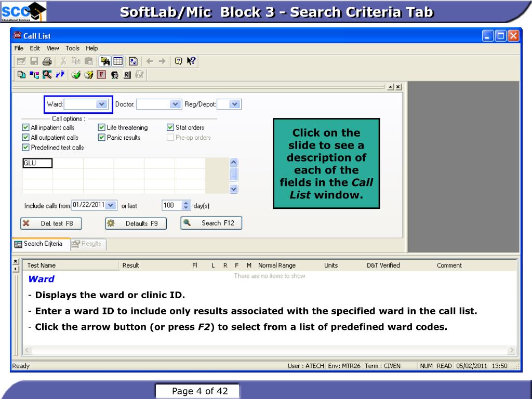Open the View menu

click(x=52, y=48)
